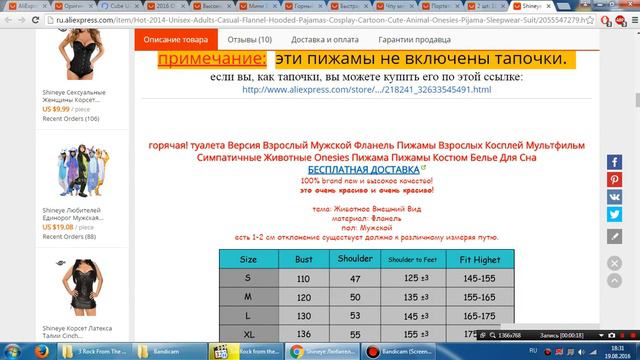
Task: Close the active Shineye browser tab
Action: pos(549,6)
